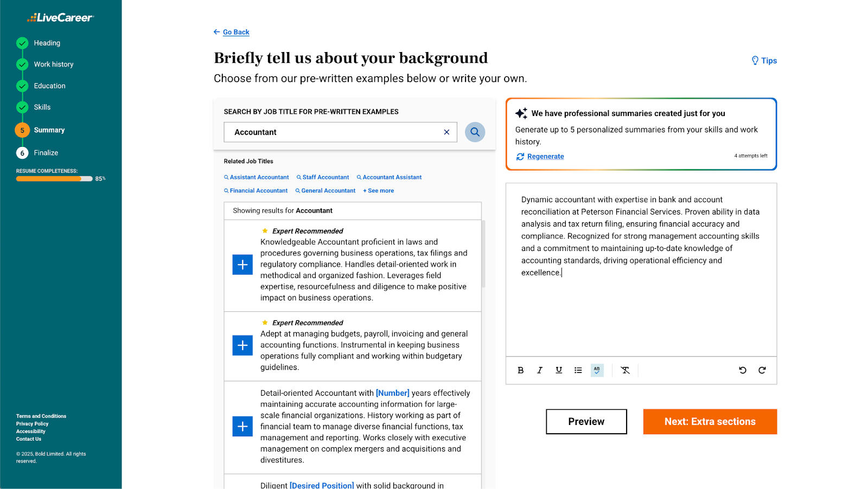Image resolution: width=868 pixels, height=489 pixels.
Task: Toggle the spell check button
Action: click(597, 370)
